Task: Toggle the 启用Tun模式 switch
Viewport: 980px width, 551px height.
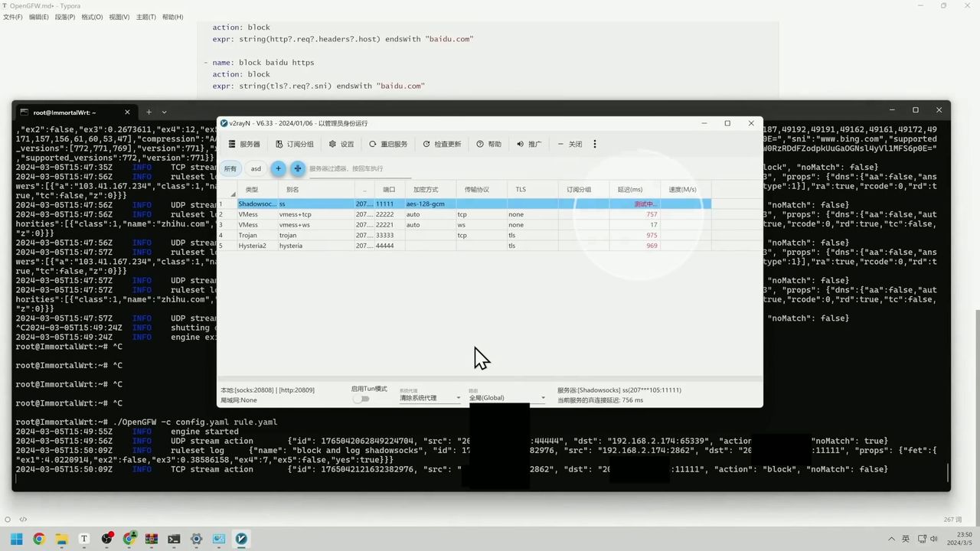Action: point(361,399)
